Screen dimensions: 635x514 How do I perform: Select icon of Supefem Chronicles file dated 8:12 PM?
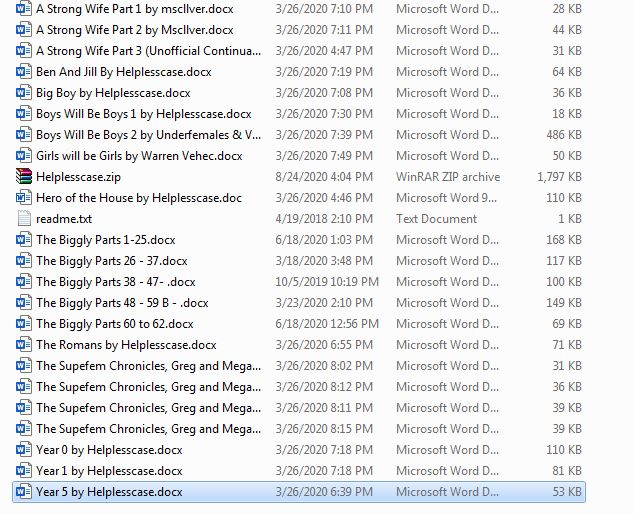pos(23,387)
